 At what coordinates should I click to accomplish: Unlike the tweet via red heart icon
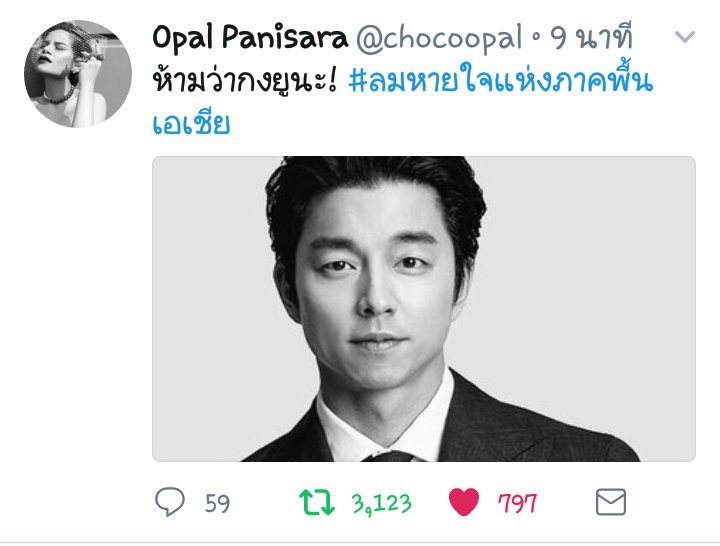tap(464, 502)
